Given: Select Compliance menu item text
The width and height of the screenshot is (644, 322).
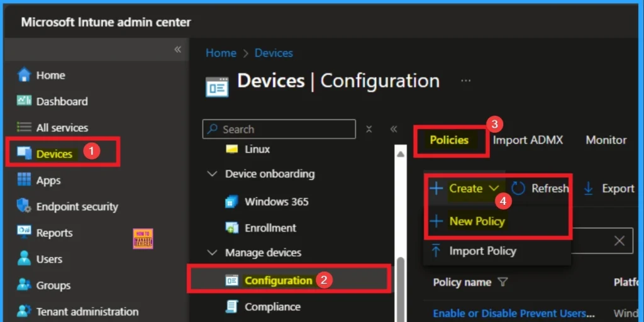Looking at the screenshot, I should coord(272,307).
